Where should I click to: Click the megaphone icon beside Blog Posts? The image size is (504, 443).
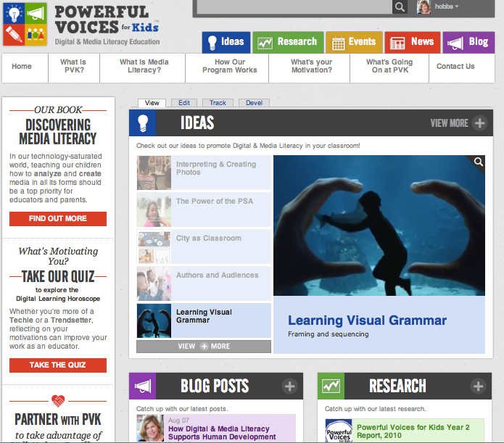[x=143, y=386]
